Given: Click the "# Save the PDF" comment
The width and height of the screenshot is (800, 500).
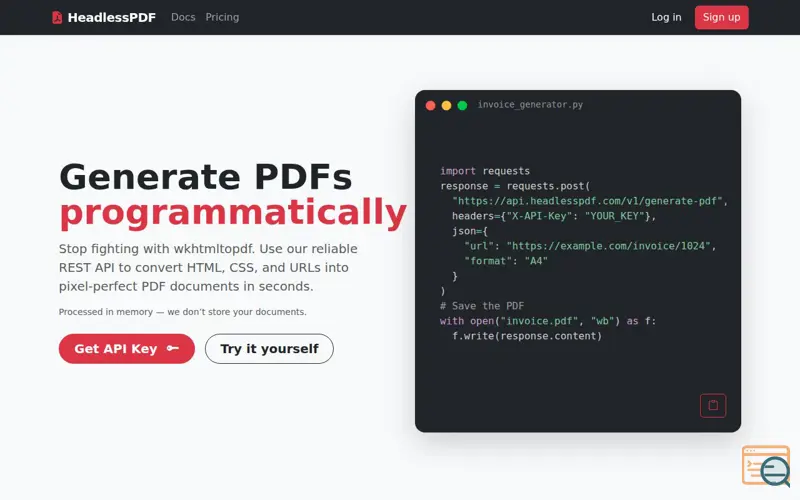Looking at the screenshot, I should click(x=482, y=306).
